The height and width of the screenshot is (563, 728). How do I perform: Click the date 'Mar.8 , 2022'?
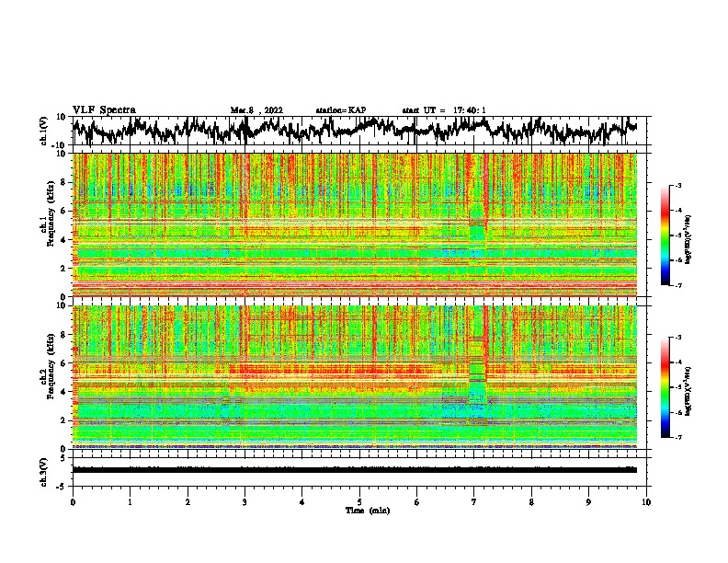256,110
